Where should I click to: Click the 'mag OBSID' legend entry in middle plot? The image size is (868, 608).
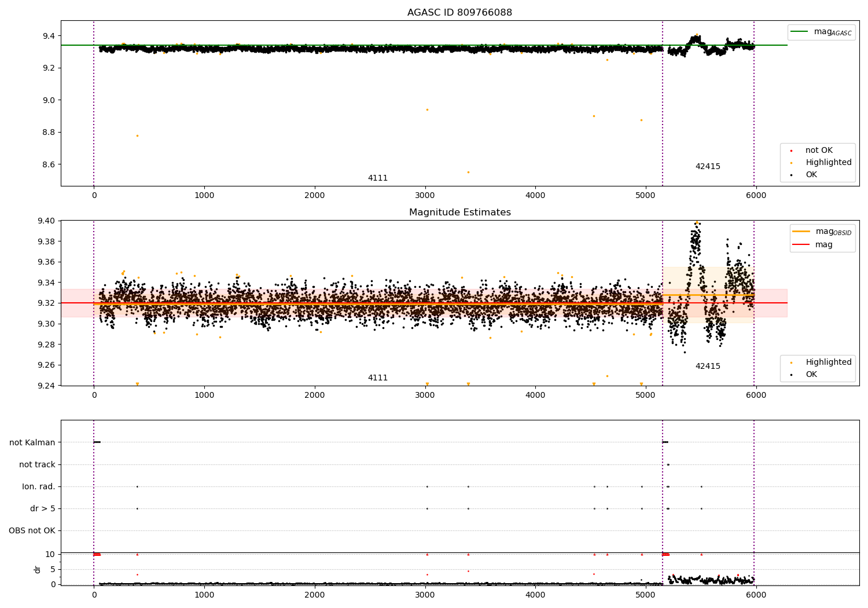coord(822,232)
